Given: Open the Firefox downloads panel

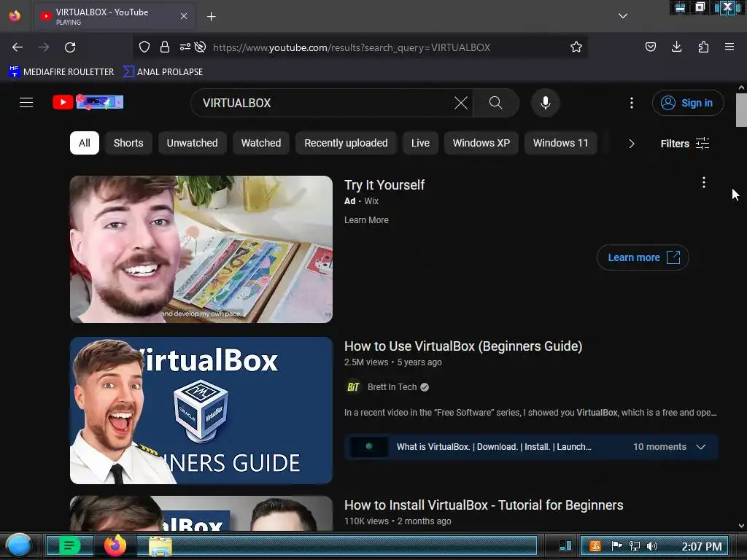Looking at the screenshot, I should pos(676,47).
